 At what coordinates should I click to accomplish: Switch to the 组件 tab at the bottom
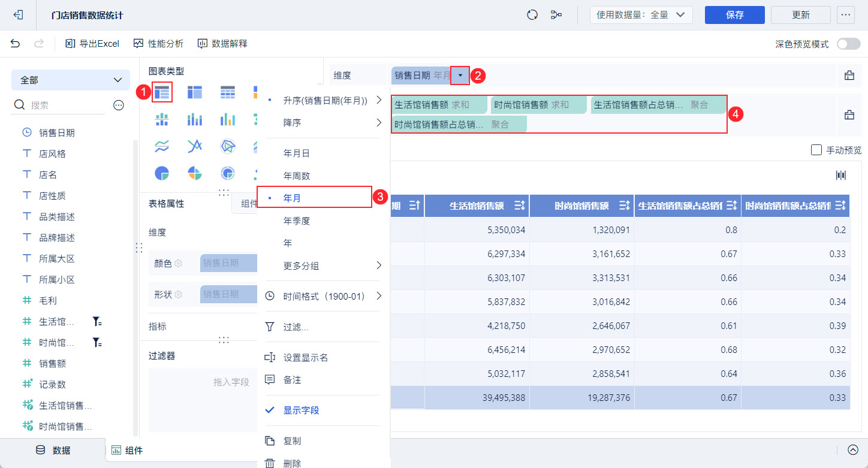point(127,451)
